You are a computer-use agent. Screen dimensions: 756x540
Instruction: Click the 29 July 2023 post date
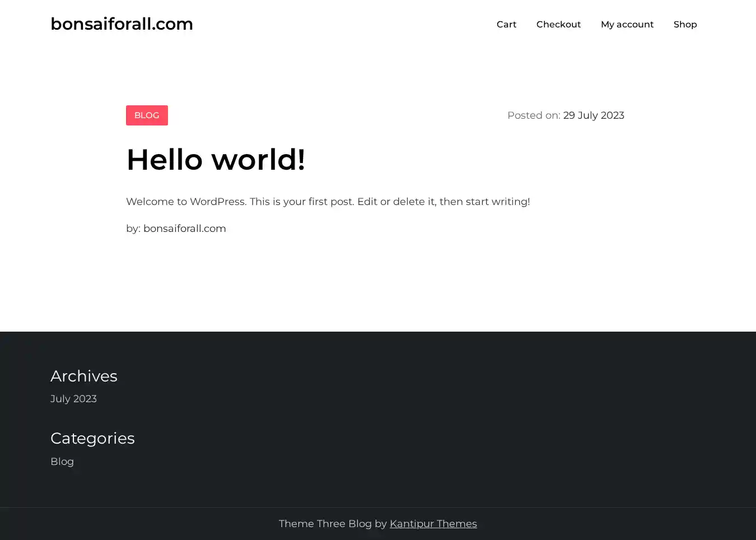(x=593, y=115)
